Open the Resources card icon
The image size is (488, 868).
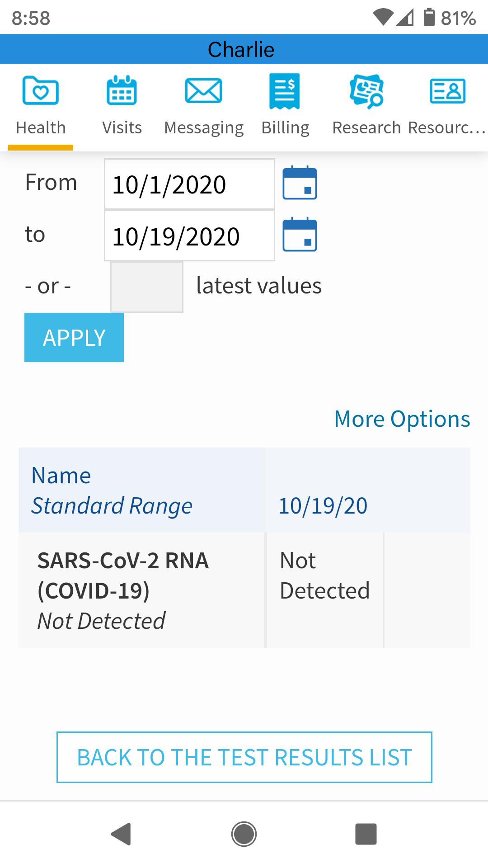pyautogui.click(x=447, y=91)
